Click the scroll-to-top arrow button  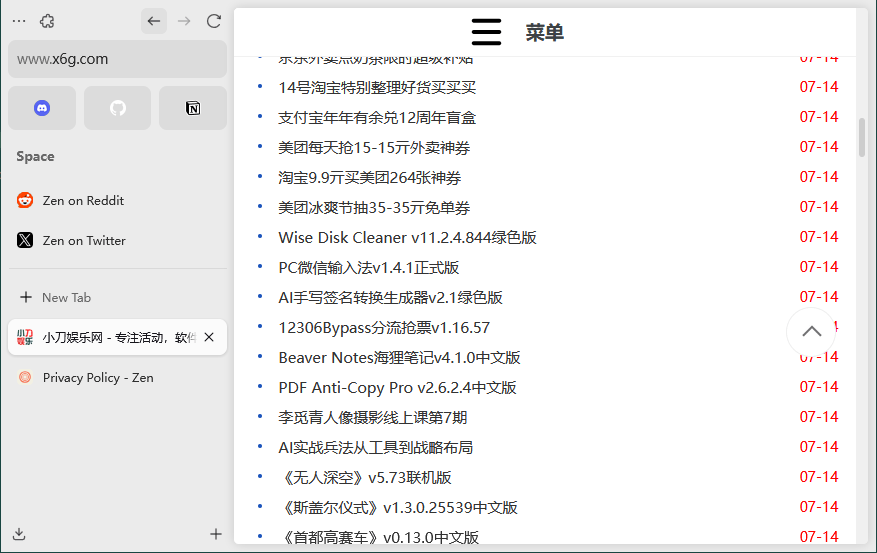[811, 331]
